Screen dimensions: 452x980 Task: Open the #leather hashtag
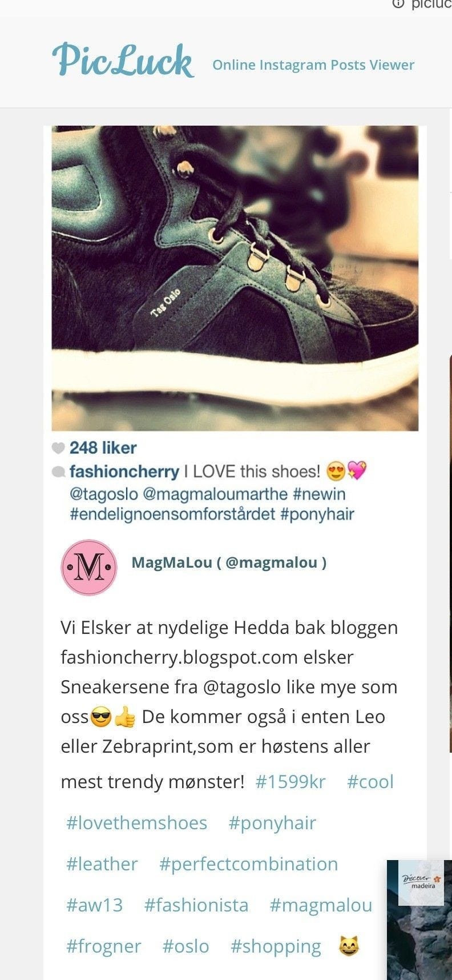[x=102, y=863]
